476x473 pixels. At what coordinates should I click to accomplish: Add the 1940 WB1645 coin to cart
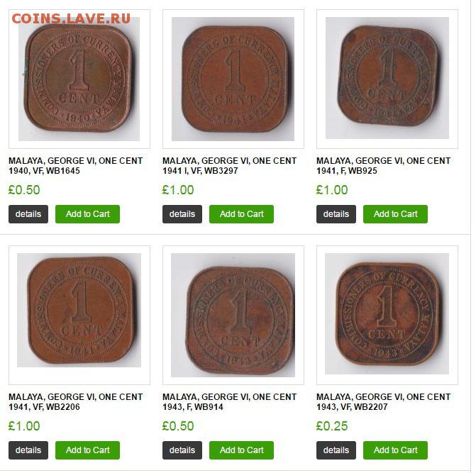87,214
